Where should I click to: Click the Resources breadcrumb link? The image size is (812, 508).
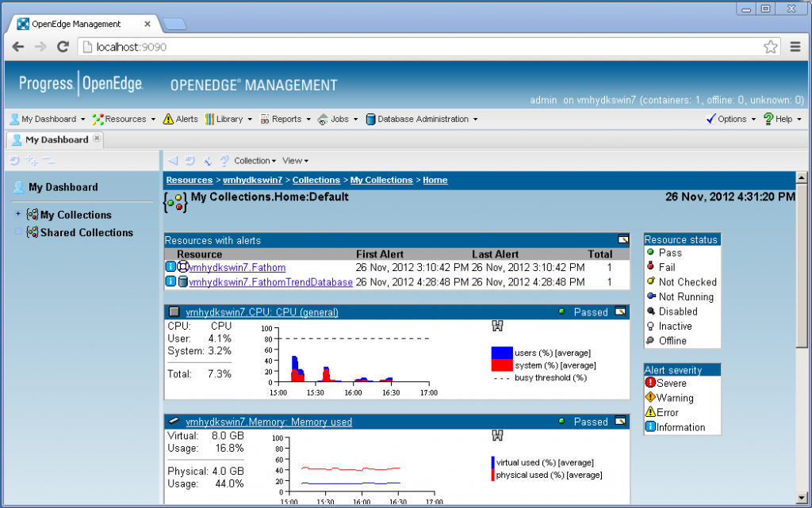click(x=190, y=180)
